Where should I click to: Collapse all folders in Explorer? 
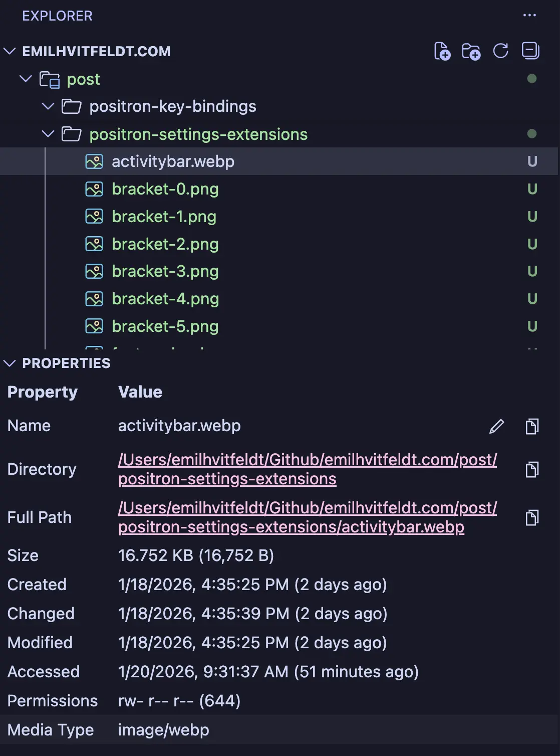530,51
